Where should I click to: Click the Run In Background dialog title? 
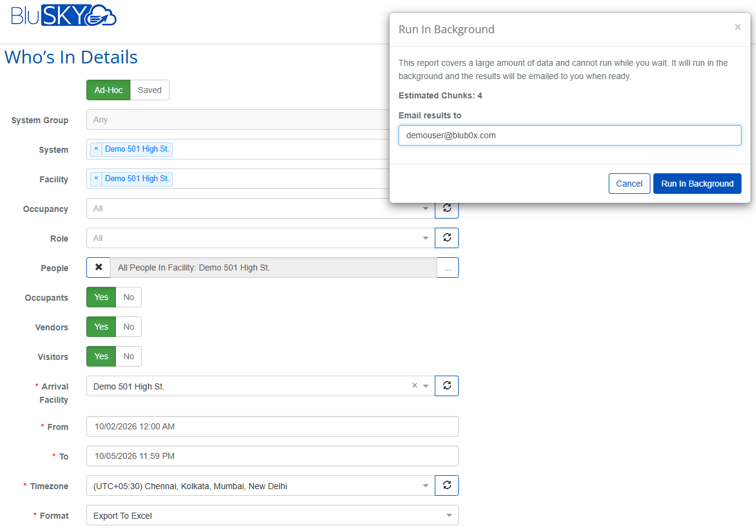[446, 29]
